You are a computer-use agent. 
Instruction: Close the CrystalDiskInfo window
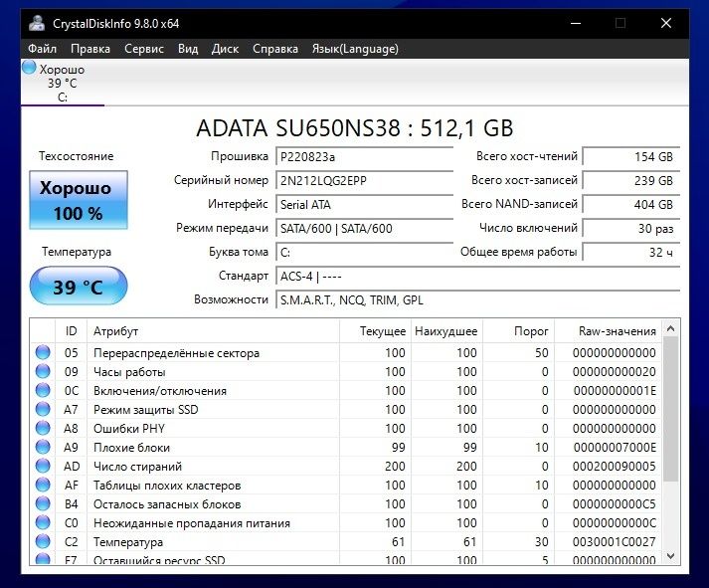(x=666, y=23)
